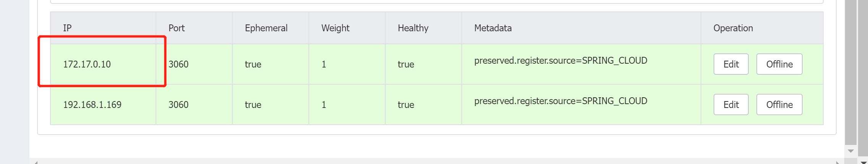Take instance 192.168.1.169 offline
The image size is (868, 164).
pos(779,105)
